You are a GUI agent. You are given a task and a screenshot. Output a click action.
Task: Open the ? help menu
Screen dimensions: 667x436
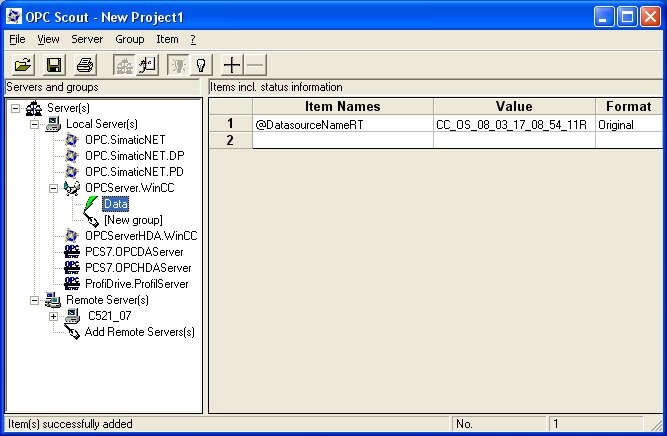tap(193, 39)
